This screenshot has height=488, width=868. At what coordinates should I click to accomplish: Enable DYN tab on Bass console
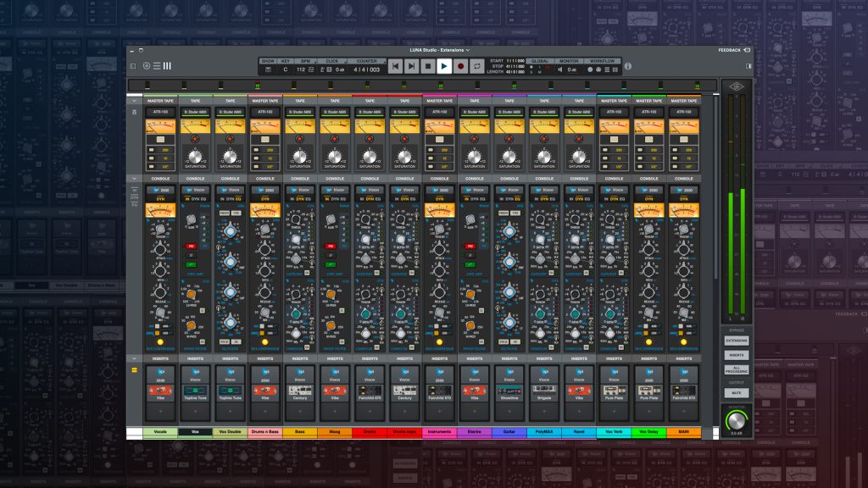pos(299,198)
